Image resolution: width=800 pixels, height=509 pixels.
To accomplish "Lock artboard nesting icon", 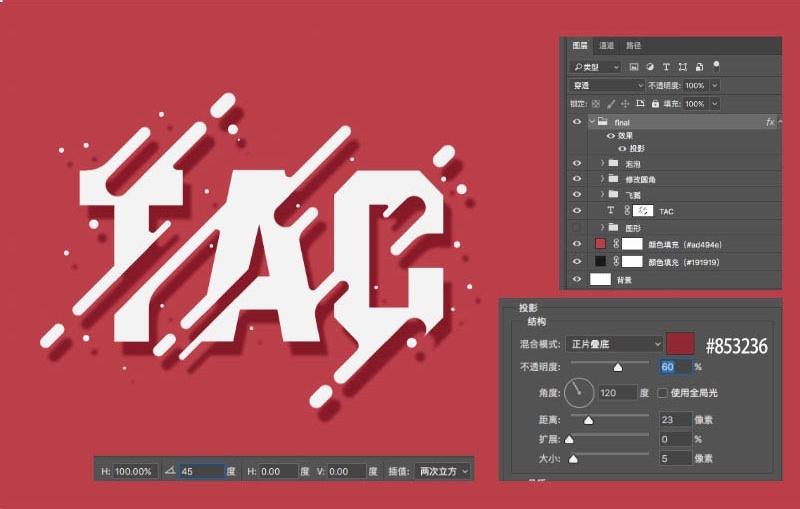I will coord(640,104).
